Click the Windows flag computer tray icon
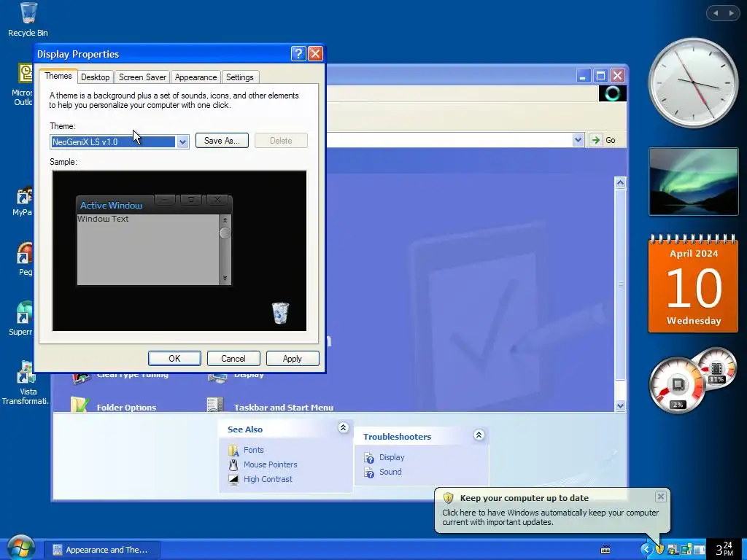Screen dimensions: 747x560 tap(673, 550)
